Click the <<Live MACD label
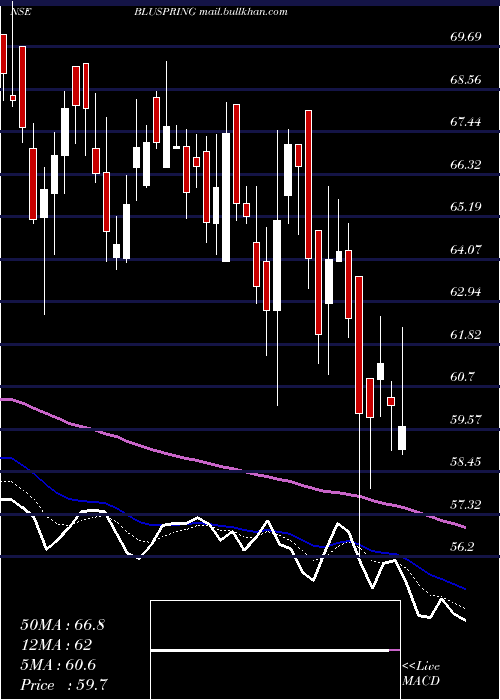This screenshot has width=500, height=700. [x=421, y=673]
